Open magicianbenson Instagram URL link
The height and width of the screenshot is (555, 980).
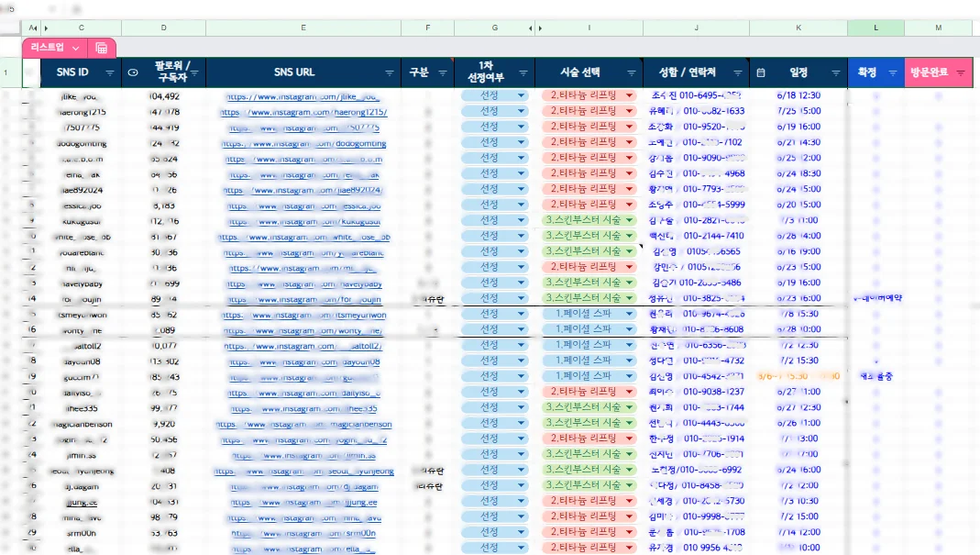tap(303, 424)
